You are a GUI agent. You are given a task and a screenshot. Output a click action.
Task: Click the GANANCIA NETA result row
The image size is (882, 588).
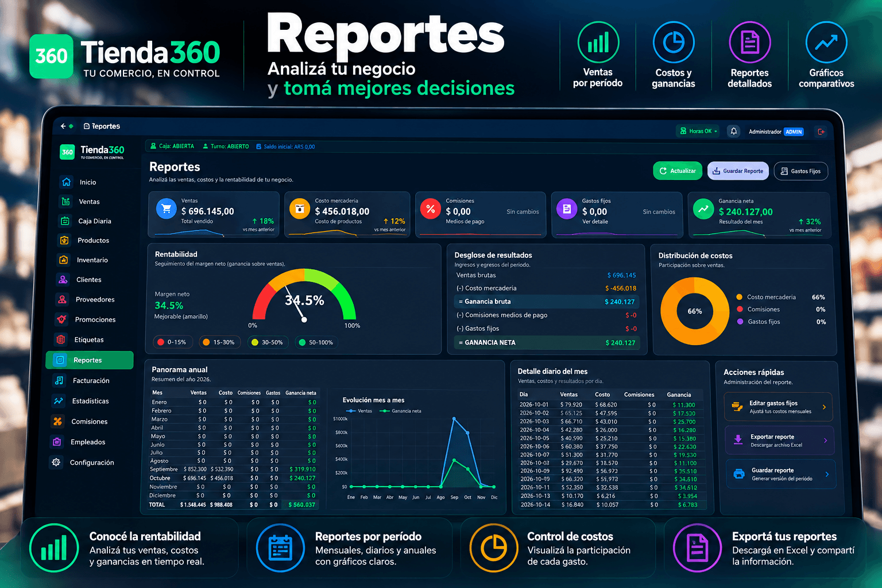point(547,342)
